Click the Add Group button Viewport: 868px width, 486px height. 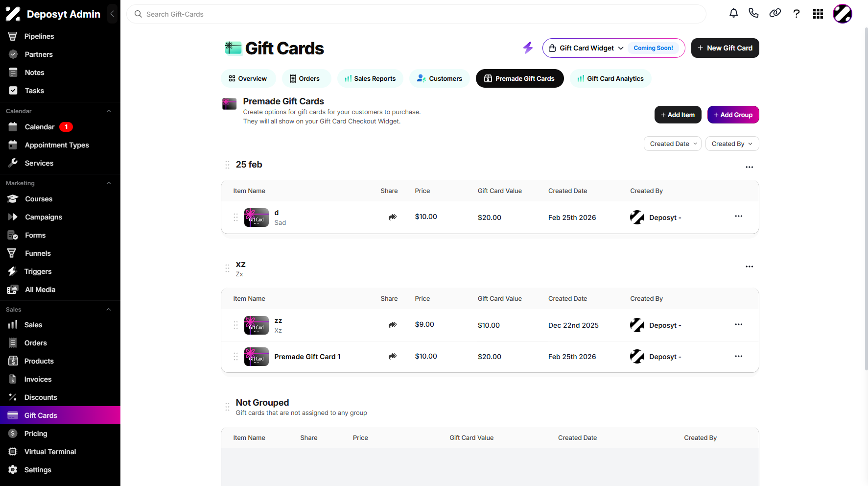[733, 115]
